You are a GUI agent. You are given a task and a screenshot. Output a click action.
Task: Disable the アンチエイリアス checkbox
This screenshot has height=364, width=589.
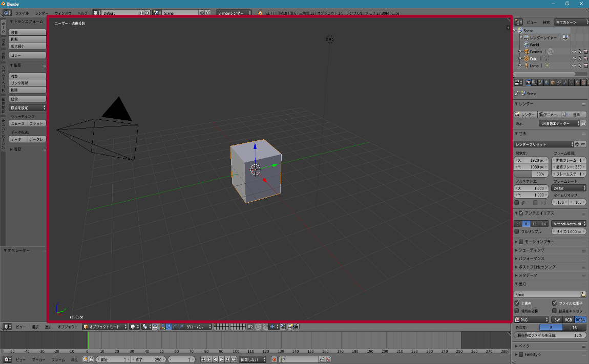(x=521, y=213)
